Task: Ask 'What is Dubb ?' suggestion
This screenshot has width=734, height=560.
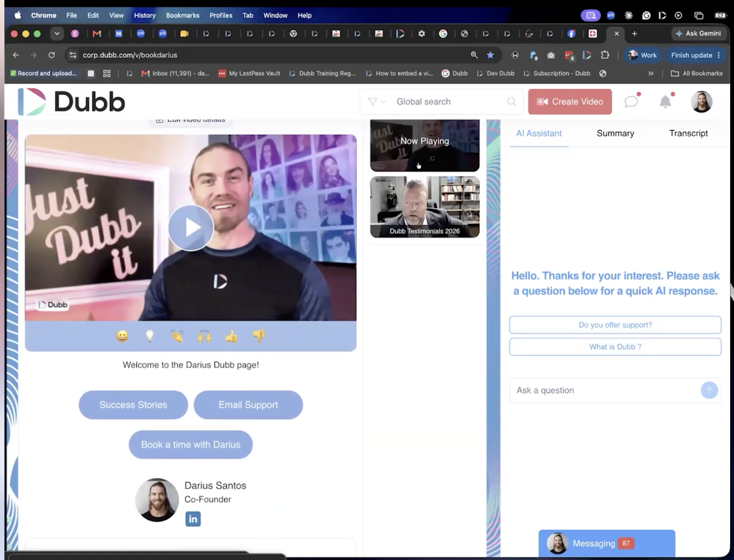Action: [x=615, y=347]
